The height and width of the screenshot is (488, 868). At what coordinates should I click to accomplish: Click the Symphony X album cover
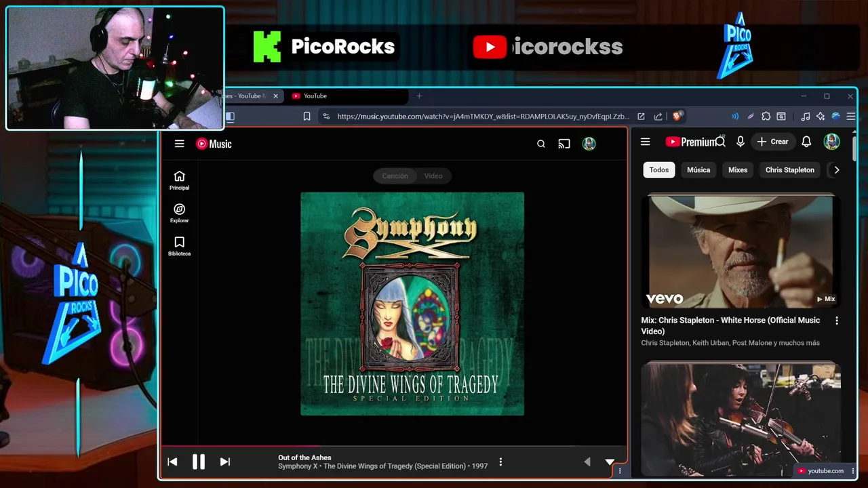coord(412,304)
